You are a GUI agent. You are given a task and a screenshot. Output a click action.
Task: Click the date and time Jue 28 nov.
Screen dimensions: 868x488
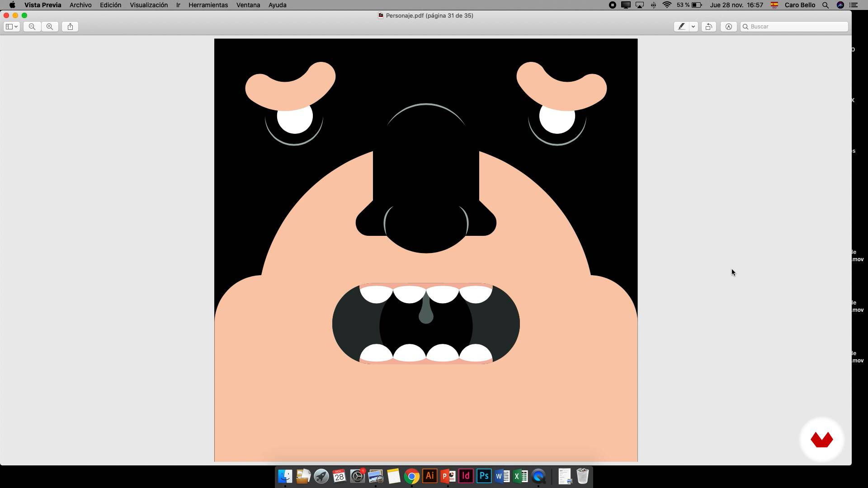click(x=736, y=5)
